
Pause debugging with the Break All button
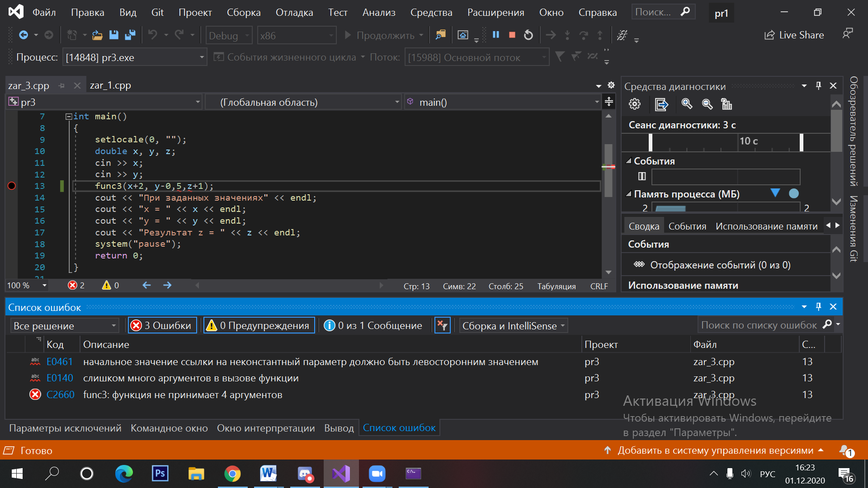tap(496, 35)
